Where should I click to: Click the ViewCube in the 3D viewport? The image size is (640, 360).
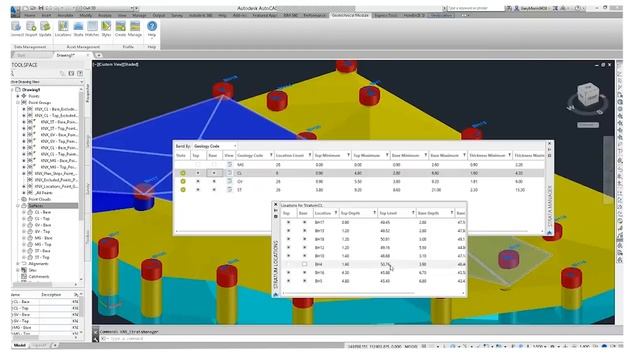pyautogui.click(x=588, y=95)
